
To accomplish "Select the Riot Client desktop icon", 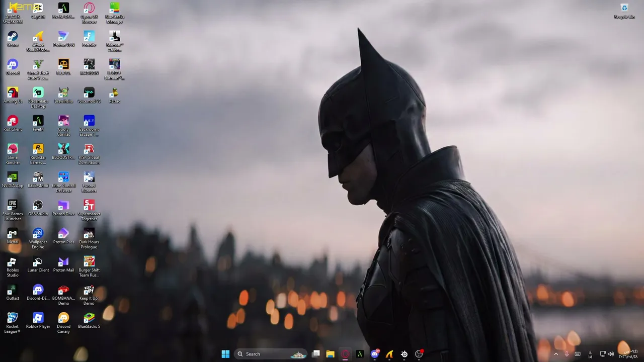I will [13, 124].
